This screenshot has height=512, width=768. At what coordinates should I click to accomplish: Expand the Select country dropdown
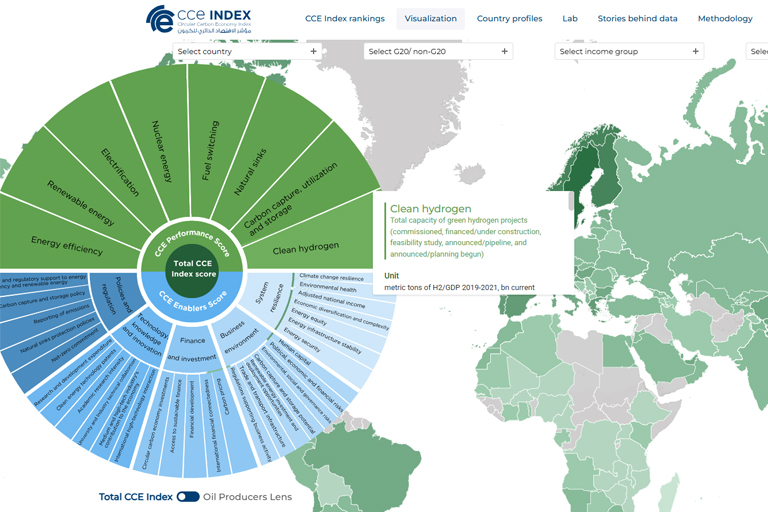(x=246, y=51)
